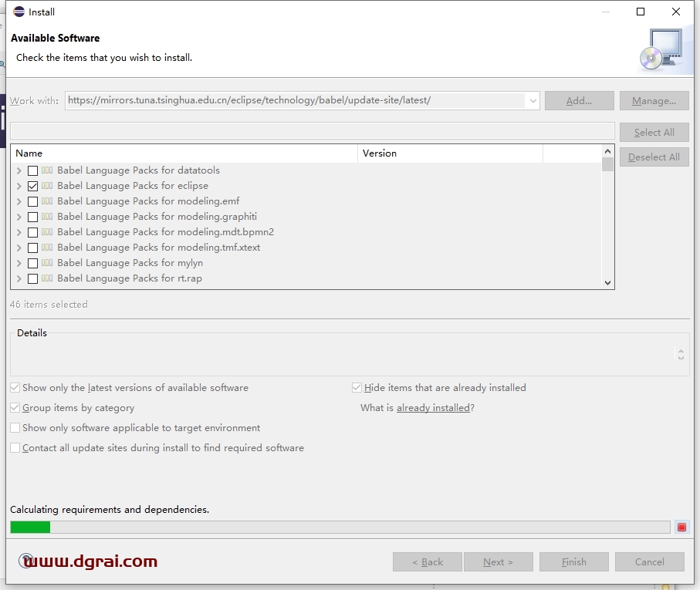The width and height of the screenshot is (700, 590).
Task: Expand the modeling.mdt.bpmn2 language packs node
Action: click(x=19, y=232)
